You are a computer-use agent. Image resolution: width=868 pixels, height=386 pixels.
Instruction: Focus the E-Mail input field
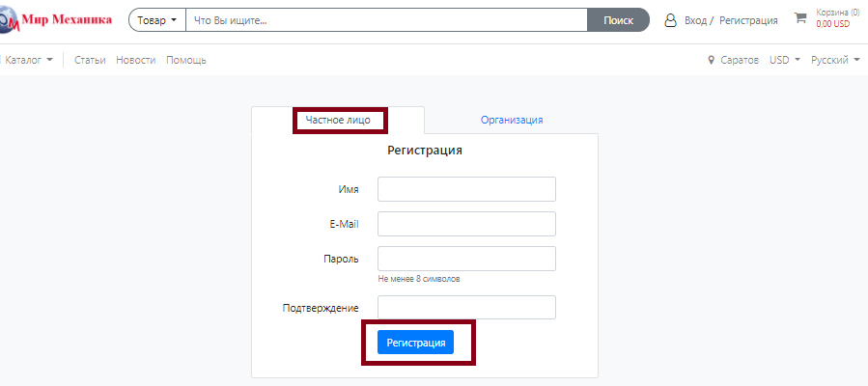point(466,224)
